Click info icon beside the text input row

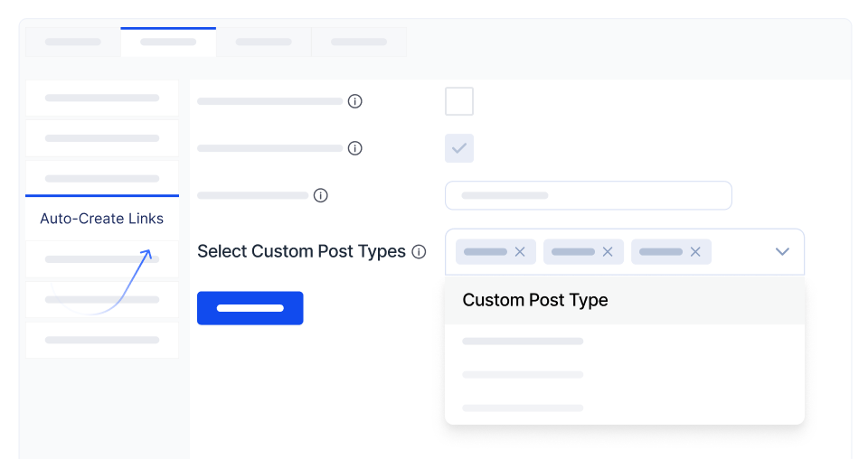point(321,195)
